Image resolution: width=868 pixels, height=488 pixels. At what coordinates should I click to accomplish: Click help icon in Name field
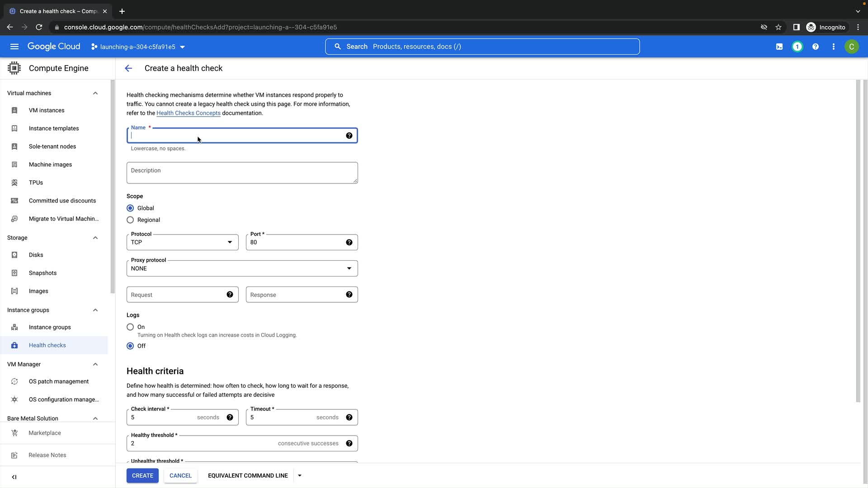[x=349, y=136]
